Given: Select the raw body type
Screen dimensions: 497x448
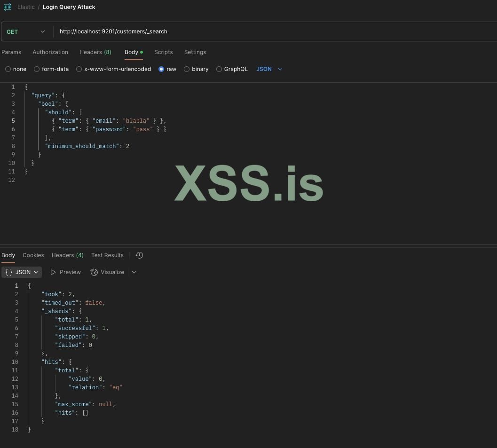Looking at the screenshot, I should pos(161,69).
